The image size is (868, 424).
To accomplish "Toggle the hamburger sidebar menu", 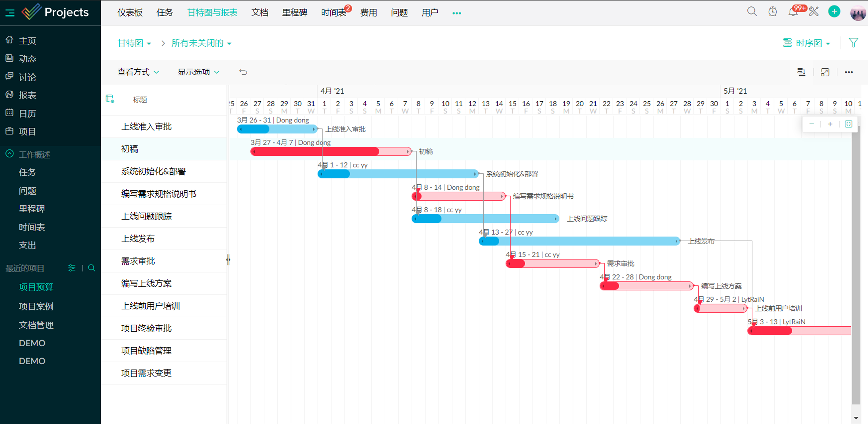I will (10, 13).
